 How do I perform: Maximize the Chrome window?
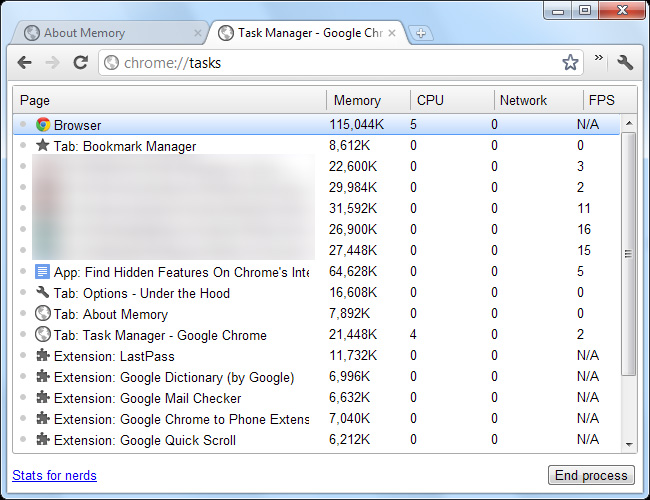585,11
